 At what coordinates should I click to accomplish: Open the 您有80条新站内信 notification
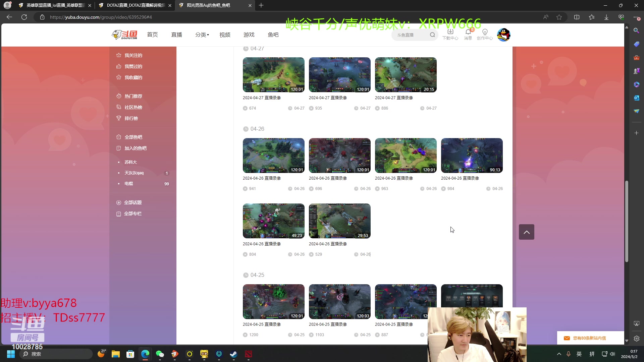[x=590, y=338]
